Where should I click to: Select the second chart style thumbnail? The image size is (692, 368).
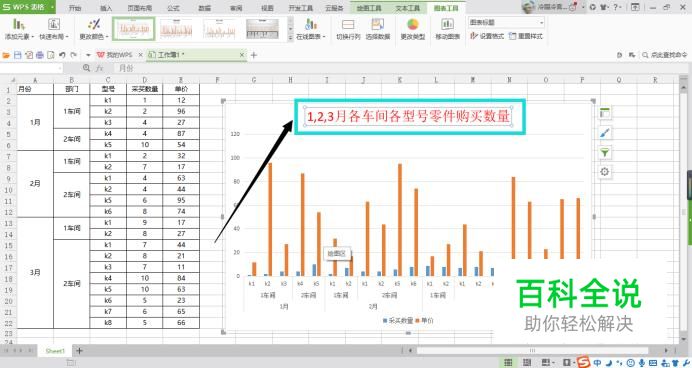[177, 29]
